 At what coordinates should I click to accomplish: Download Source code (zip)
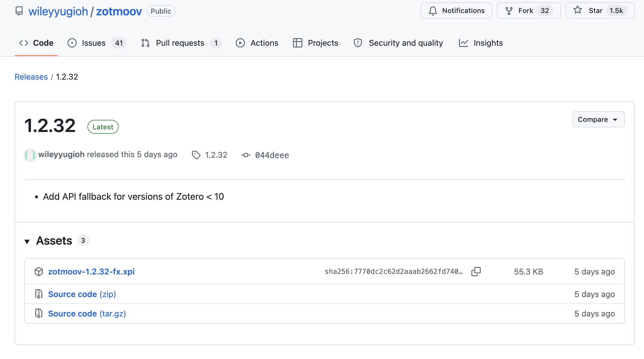point(82,294)
